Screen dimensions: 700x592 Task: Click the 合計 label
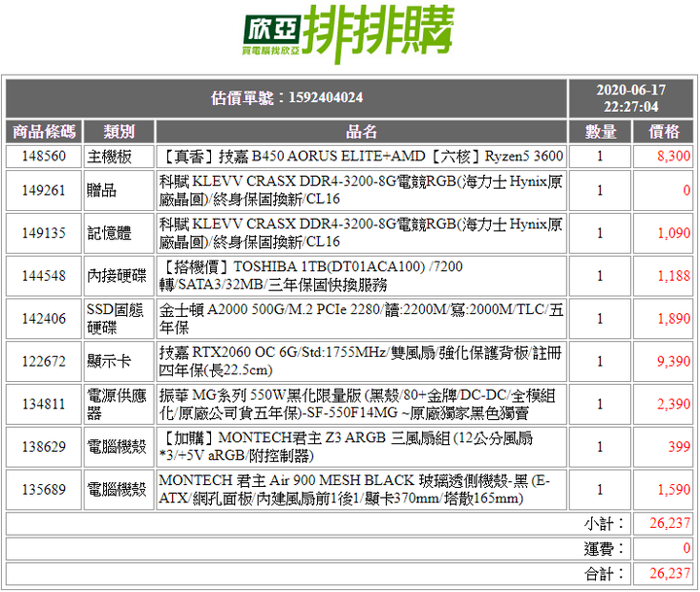[603, 574]
